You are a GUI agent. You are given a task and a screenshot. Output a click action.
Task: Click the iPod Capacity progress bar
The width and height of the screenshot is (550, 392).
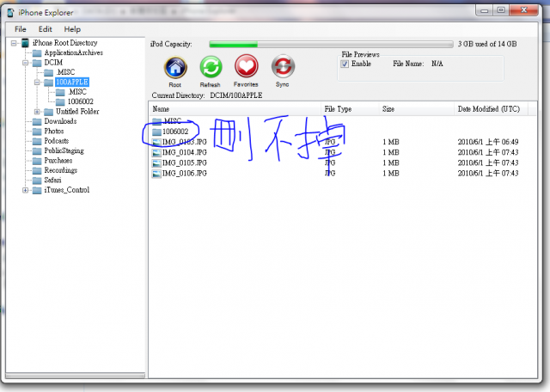point(331,44)
